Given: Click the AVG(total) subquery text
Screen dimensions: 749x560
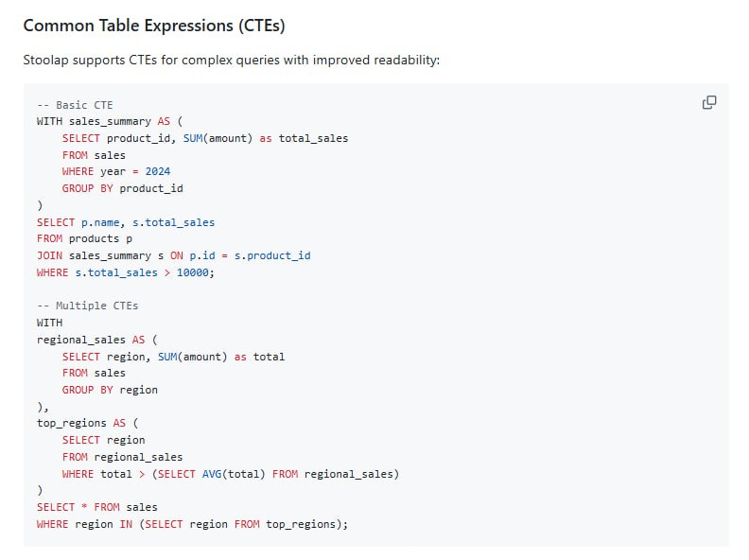Looking at the screenshot, I should point(237,474).
